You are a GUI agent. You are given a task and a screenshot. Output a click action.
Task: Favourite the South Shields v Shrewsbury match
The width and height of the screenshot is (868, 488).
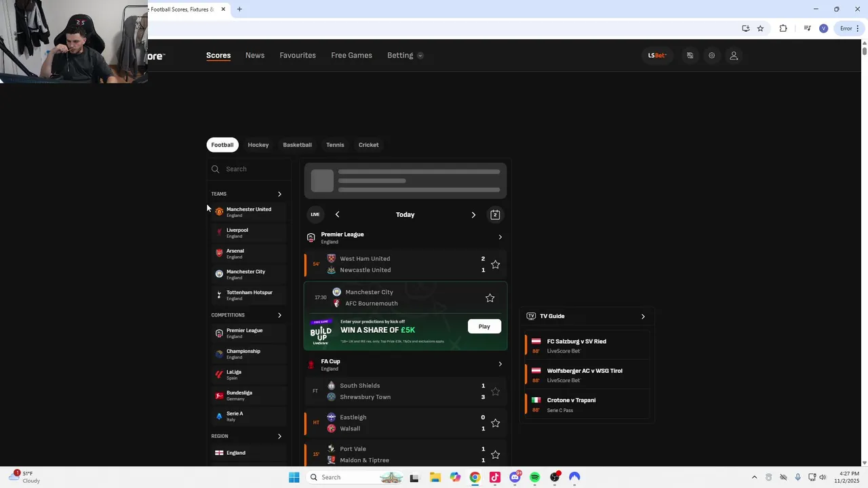(x=495, y=391)
